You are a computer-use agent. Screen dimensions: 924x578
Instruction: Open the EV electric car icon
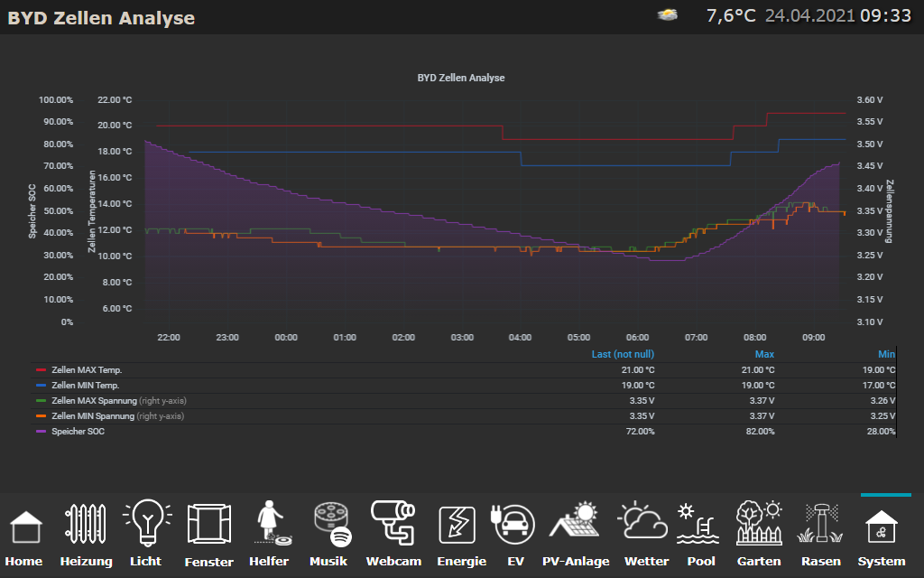coord(513,524)
